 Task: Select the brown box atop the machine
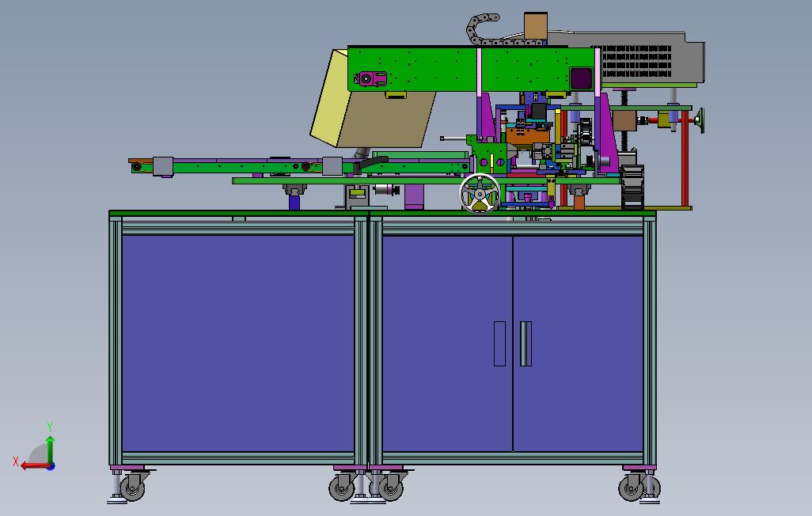click(536, 26)
